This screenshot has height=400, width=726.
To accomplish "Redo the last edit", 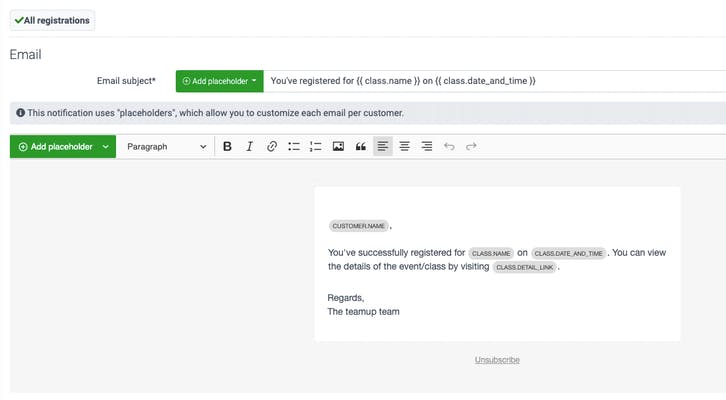I will point(471,147).
